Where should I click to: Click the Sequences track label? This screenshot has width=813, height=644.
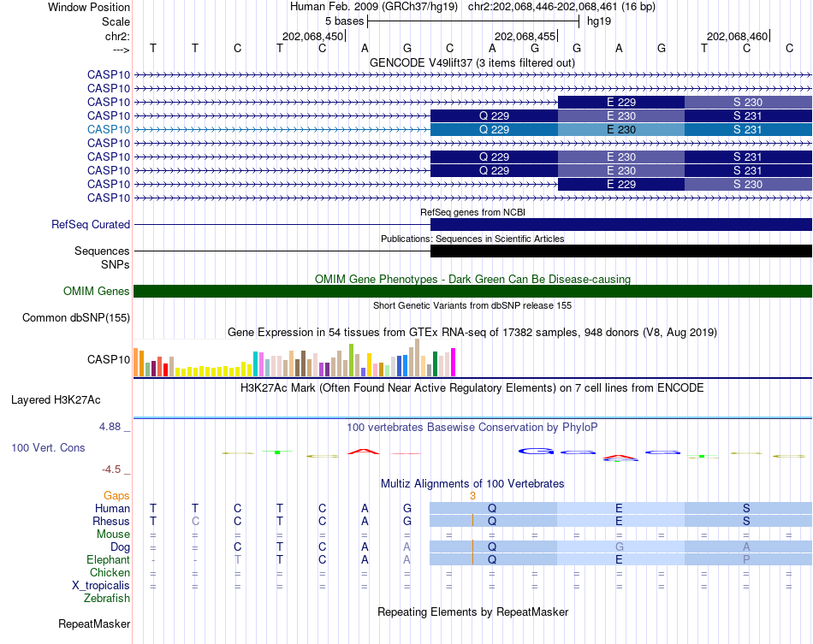click(x=102, y=251)
